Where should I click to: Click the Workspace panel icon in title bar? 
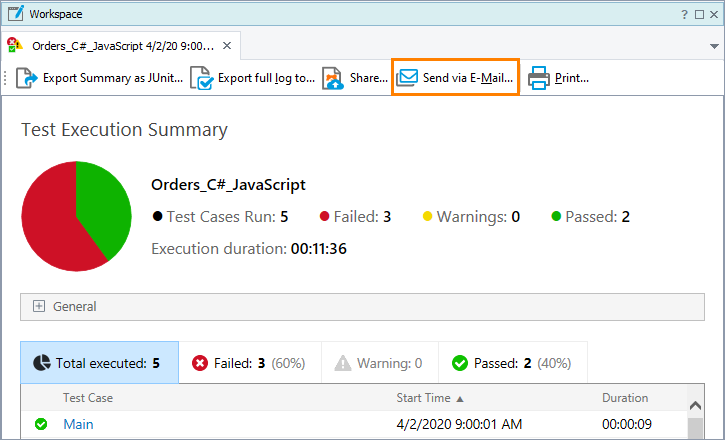15,14
